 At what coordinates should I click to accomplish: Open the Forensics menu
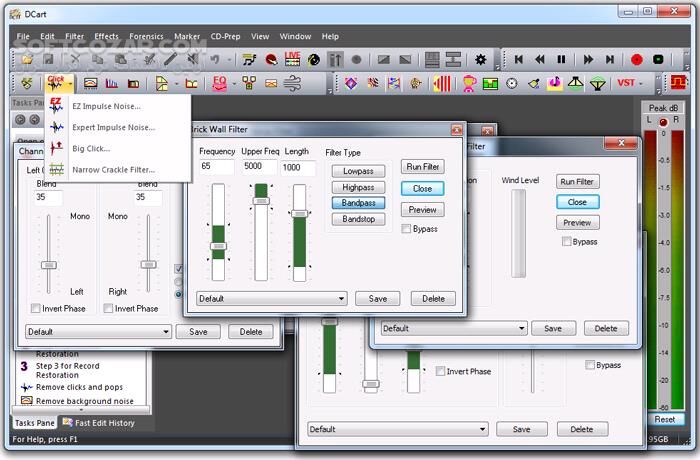[x=149, y=37]
